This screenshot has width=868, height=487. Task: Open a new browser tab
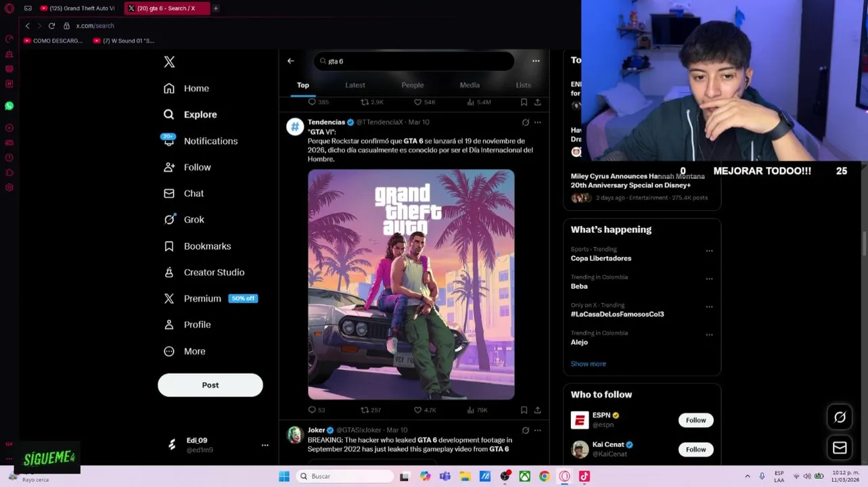pos(215,8)
